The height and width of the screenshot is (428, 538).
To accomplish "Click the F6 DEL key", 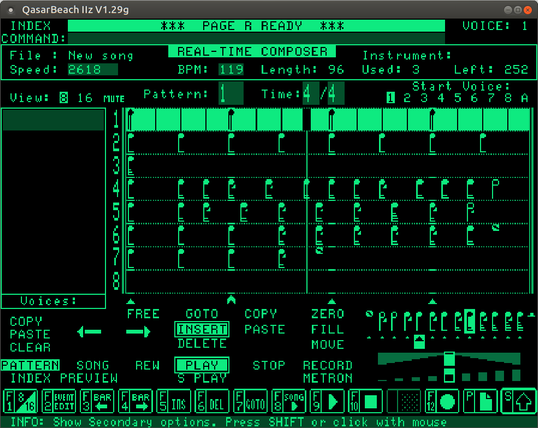I will [x=212, y=401].
